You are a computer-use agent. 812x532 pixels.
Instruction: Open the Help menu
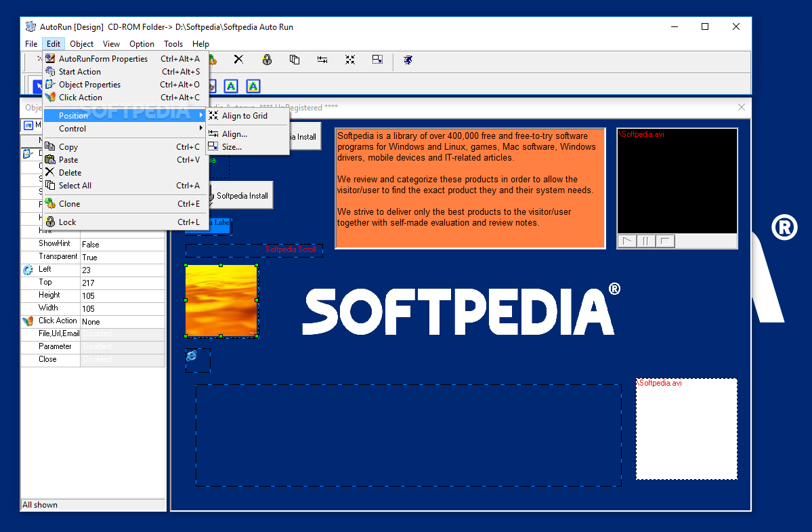coord(200,44)
